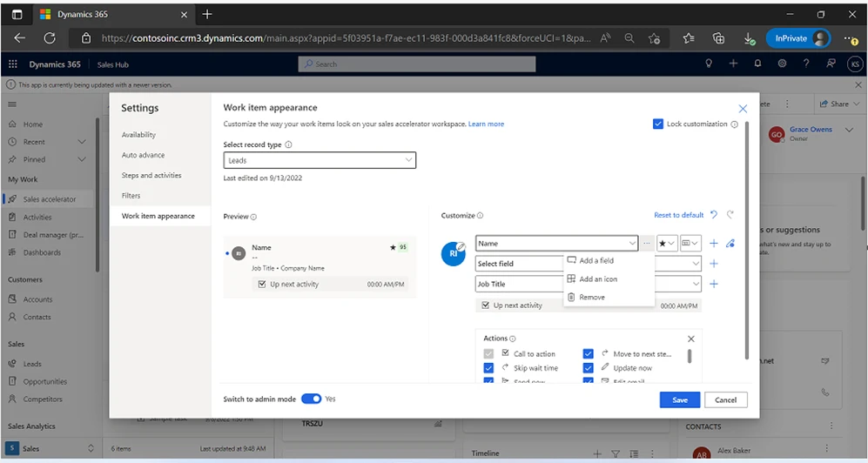This screenshot has height=463, width=868.
Task: Open the hamburger navigation menu icon
Action: [x=12, y=104]
